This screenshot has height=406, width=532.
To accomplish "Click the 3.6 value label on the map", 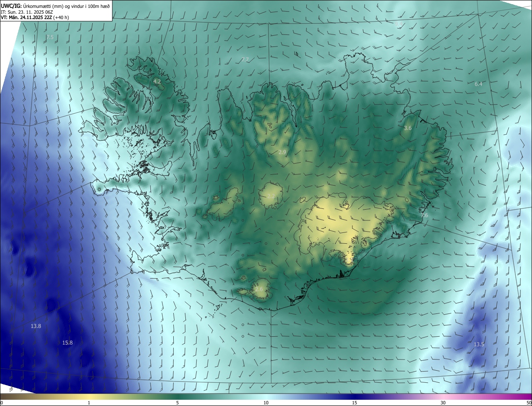I will [x=408, y=128].
